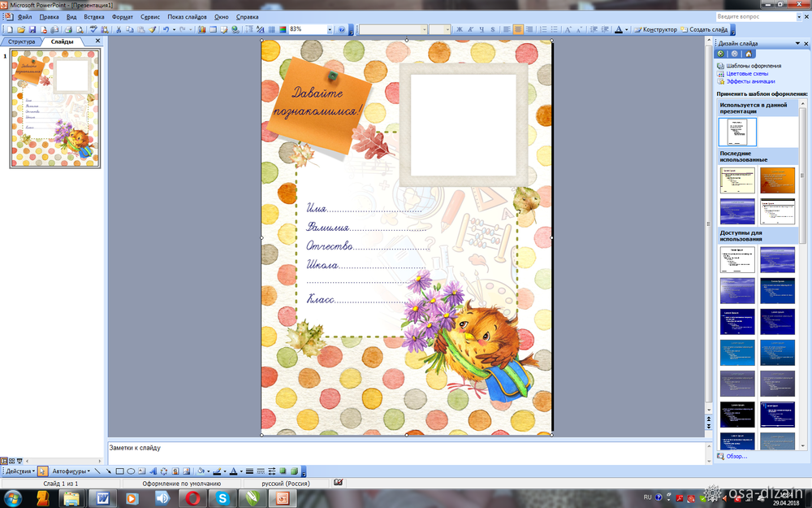Screen dimensions: 812x508
Task: Open the Показ слайдов menu
Action: pos(187,17)
